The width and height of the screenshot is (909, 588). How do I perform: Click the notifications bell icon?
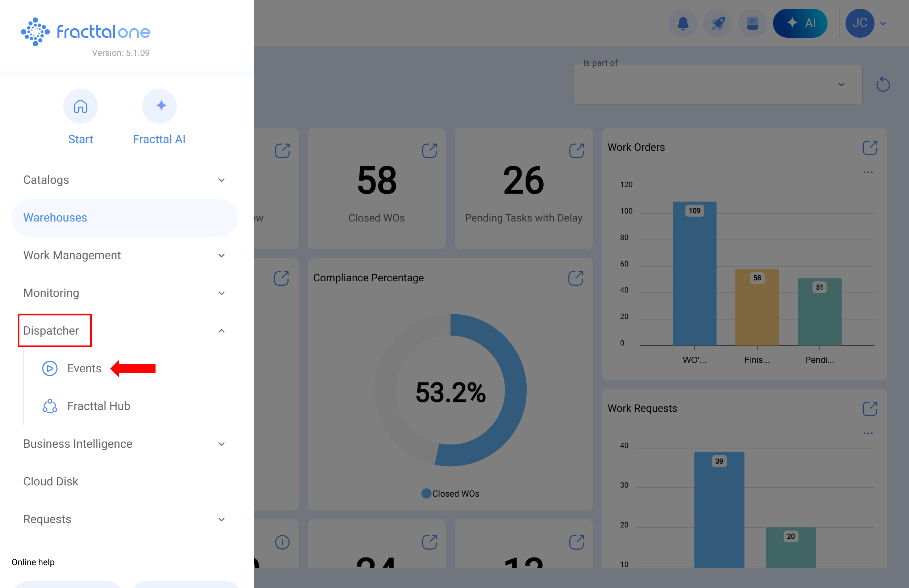tap(682, 23)
